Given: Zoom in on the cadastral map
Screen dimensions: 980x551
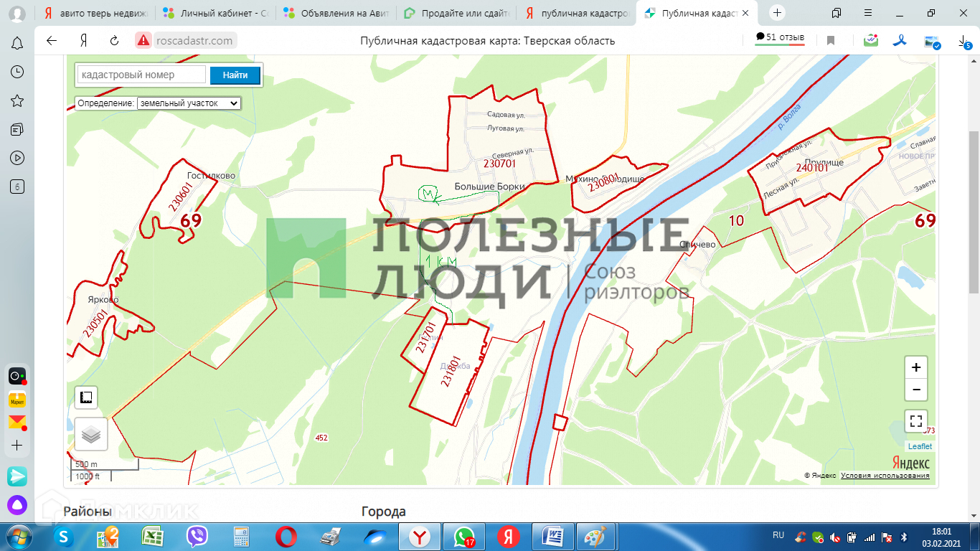Looking at the screenshot, I should (x=916, y=367).
